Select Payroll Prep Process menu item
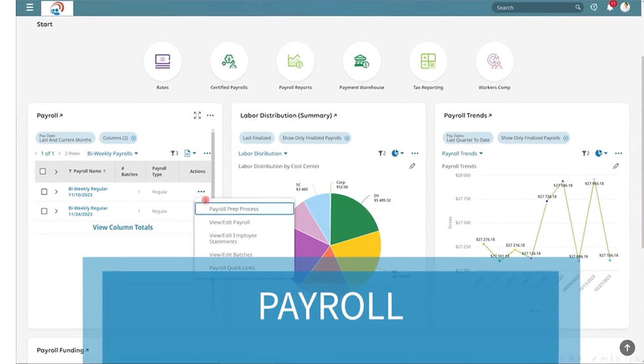This screenshot has width=644, height=364. click(244, 209)
